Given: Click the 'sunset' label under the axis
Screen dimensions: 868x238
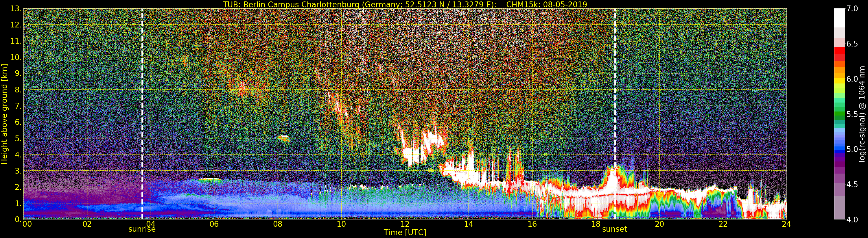Looking at the screenshot, I should pyautogui.click(x=615, y=229).
